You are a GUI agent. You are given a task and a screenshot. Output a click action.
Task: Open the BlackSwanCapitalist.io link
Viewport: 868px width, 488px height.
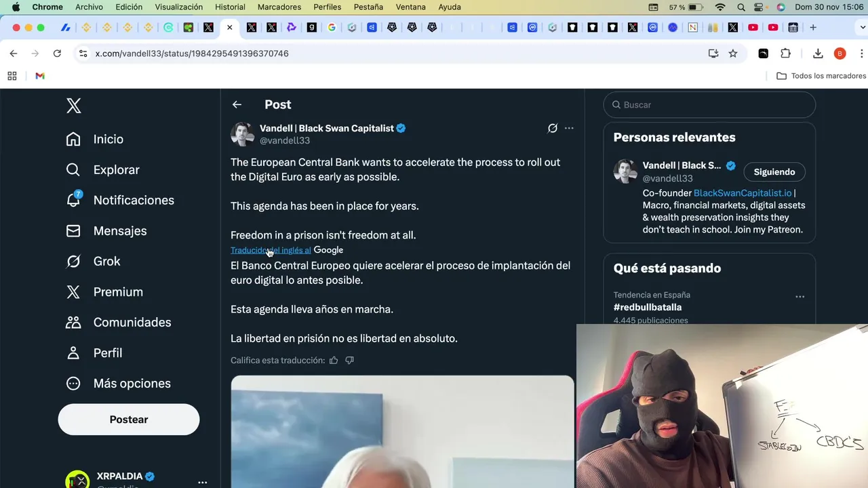coord(743,193)
